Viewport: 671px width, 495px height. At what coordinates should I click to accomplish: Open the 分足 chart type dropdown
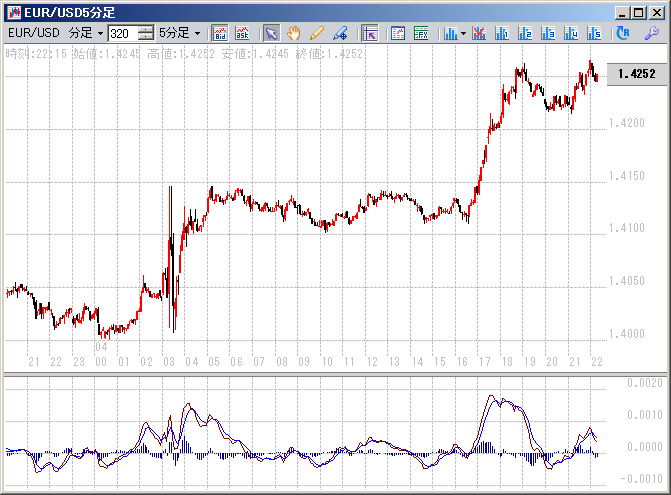click(86, 33)
